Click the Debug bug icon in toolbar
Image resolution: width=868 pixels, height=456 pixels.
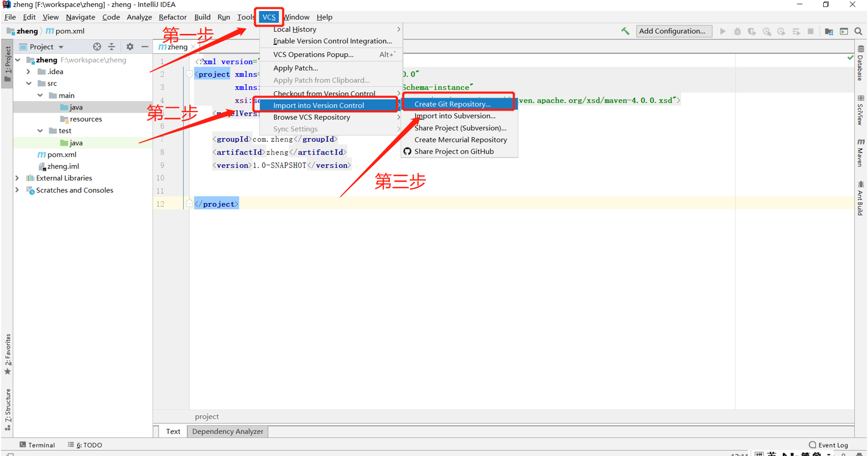pyautogui.click(x=738, y=31)
